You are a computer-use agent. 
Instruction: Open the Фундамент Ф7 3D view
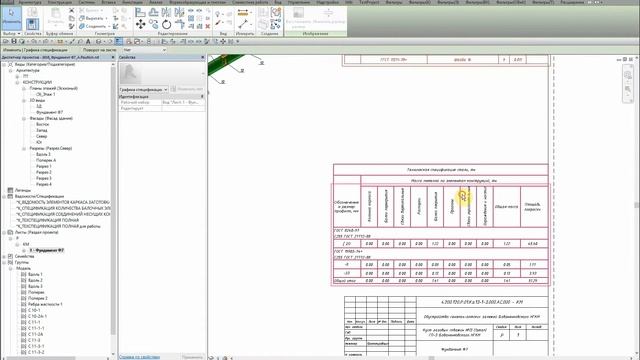[49, 112]
